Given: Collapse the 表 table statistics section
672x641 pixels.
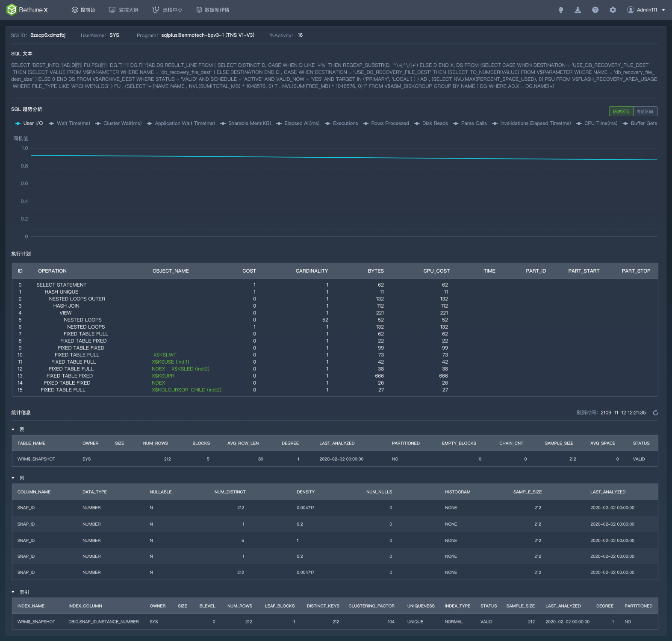Looking at the screenshot, I should (13, 429).
